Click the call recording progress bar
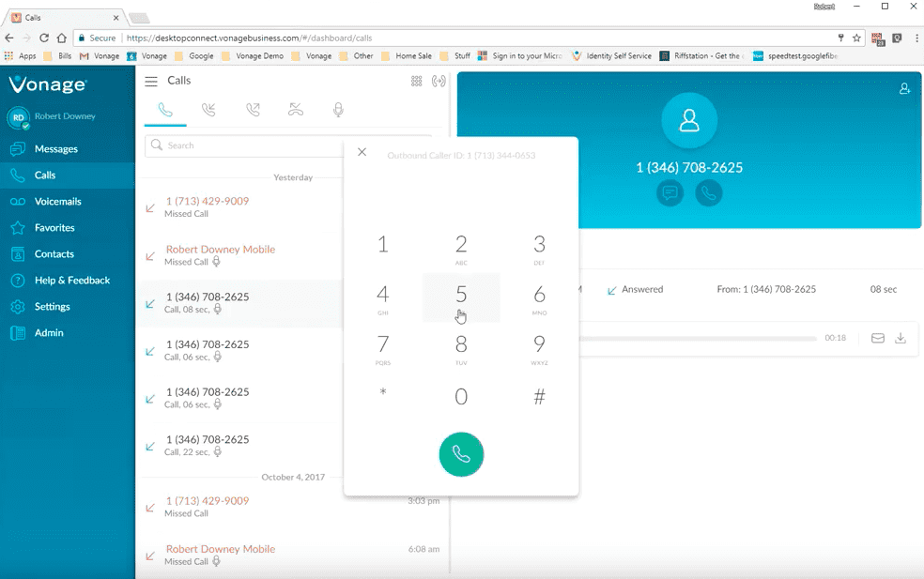Viewport: 924px width, 579px height. pos(699,339)
